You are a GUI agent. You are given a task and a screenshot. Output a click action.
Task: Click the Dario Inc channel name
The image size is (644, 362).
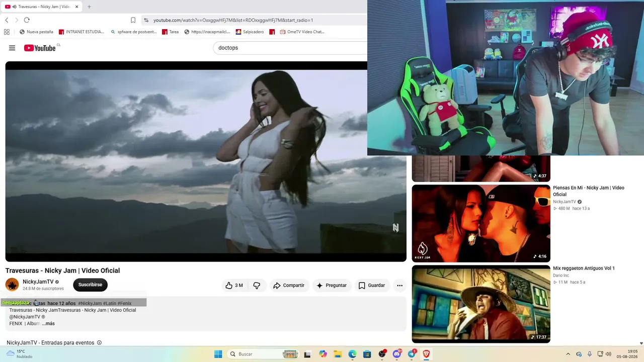[561, 276]
